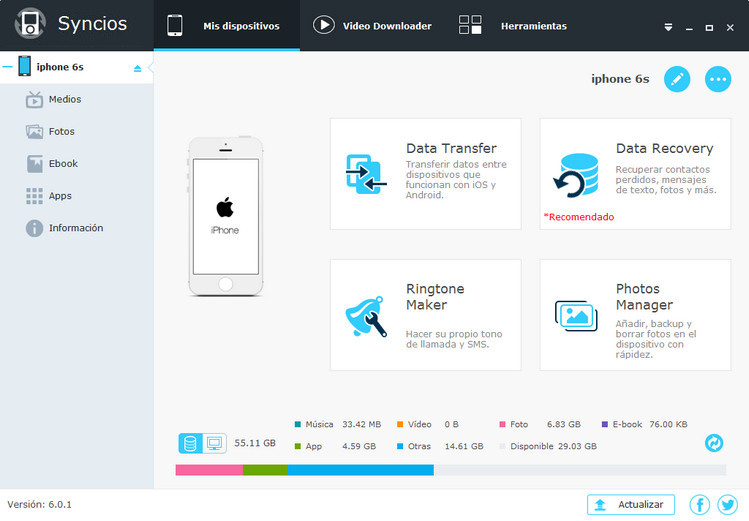Click the pink Foto segment of storage bar

point(209,470)
